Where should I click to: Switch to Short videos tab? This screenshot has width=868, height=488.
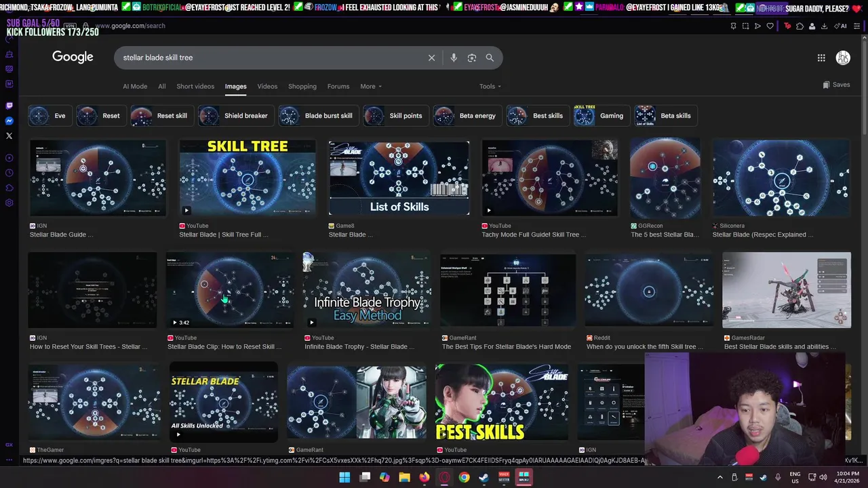(195, 86)
